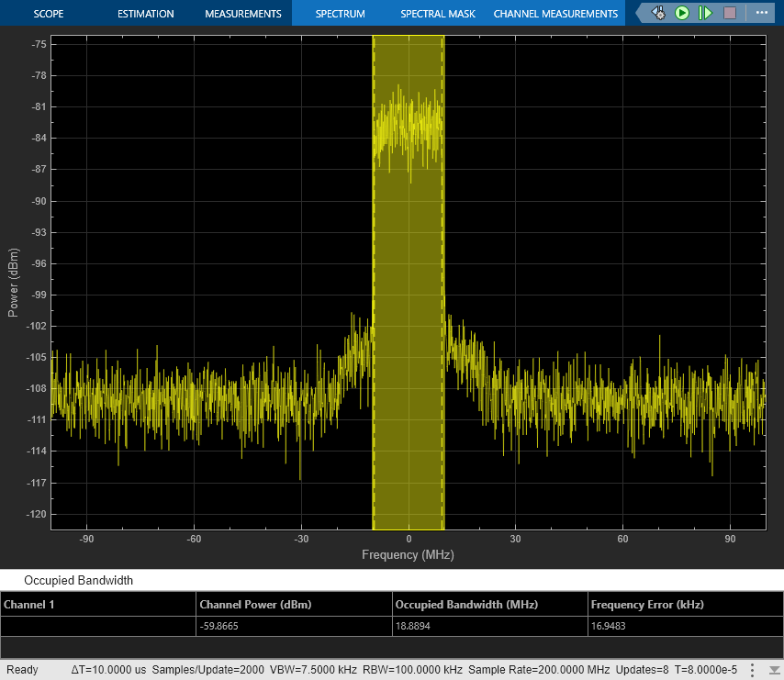Select the channel power value -59.8665 cell
The image size is (784, 680).
click(221, 626)
